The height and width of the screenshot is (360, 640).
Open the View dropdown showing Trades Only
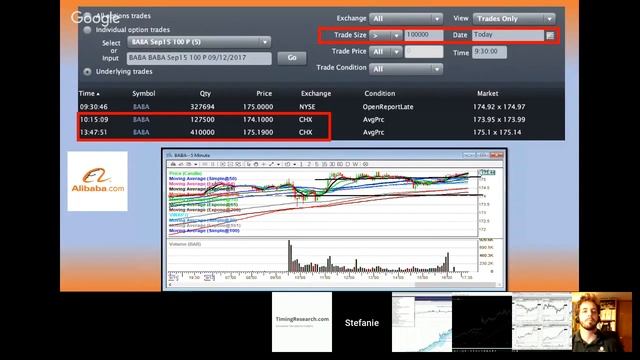pyautogui.click(x=514, y=18)
